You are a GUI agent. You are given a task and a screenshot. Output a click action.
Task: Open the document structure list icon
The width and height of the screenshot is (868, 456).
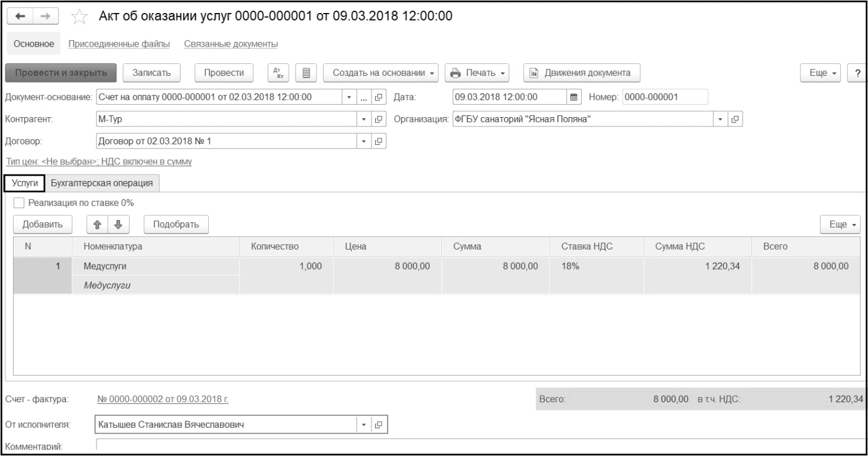pyautogui.click(x=306, y=73)
